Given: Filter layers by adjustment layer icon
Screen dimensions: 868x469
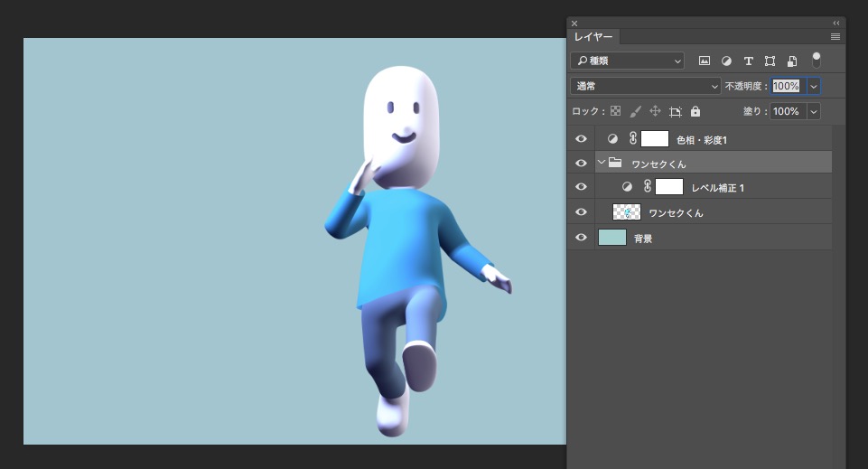Looking at the screenshot, I should point(726,61).
